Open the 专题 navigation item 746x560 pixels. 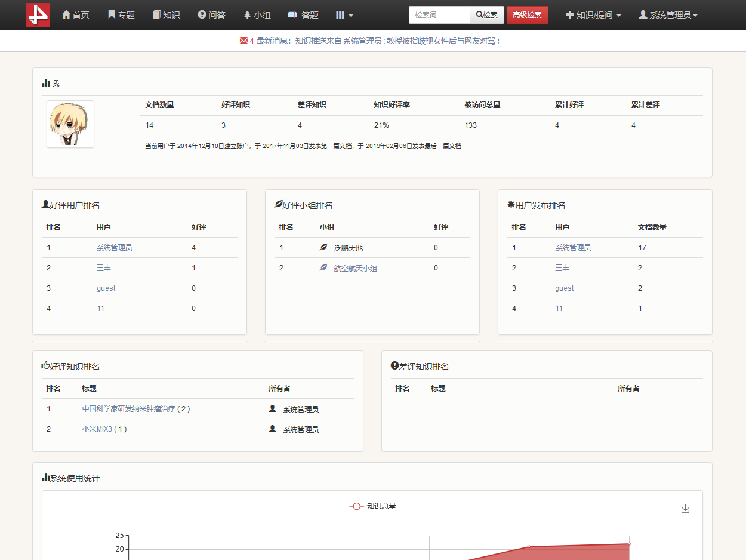[x=121, y=15]
